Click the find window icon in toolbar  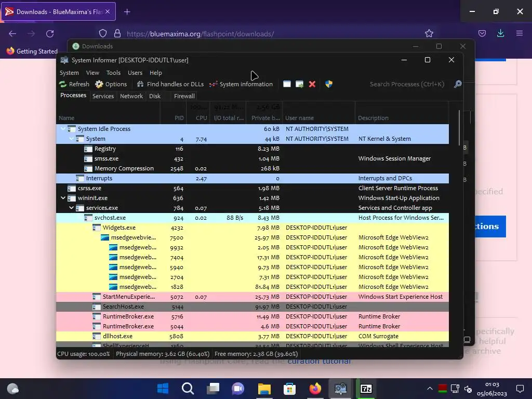287,84
